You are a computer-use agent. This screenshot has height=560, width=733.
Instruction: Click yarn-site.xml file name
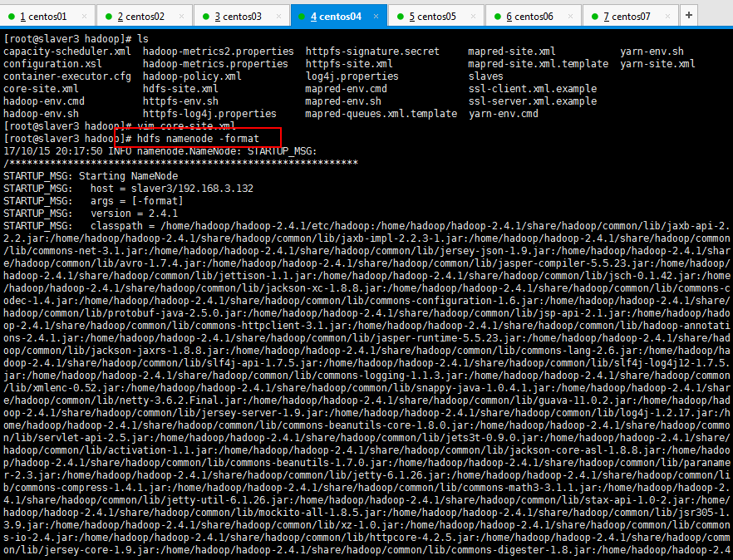(x=657, y=64)
